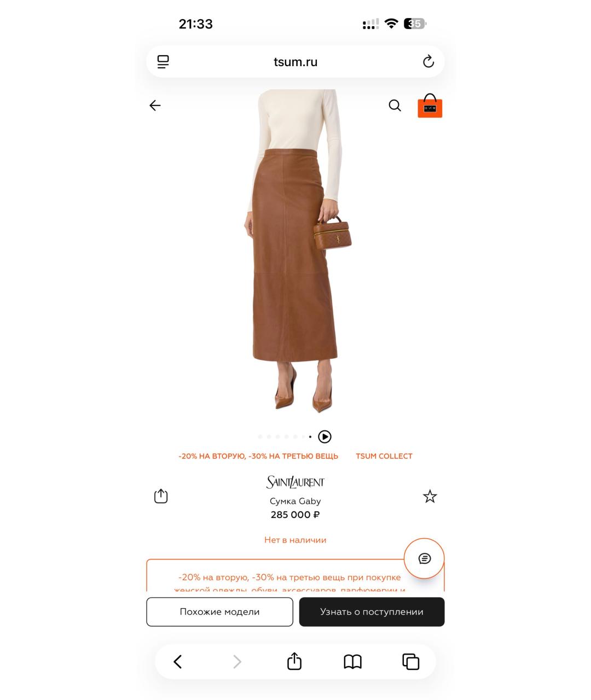Image resolution: width=591 pixels, height=700 pixels.
Task: Tap tsum.ru address bar field
Action: [x=296, y=62]
